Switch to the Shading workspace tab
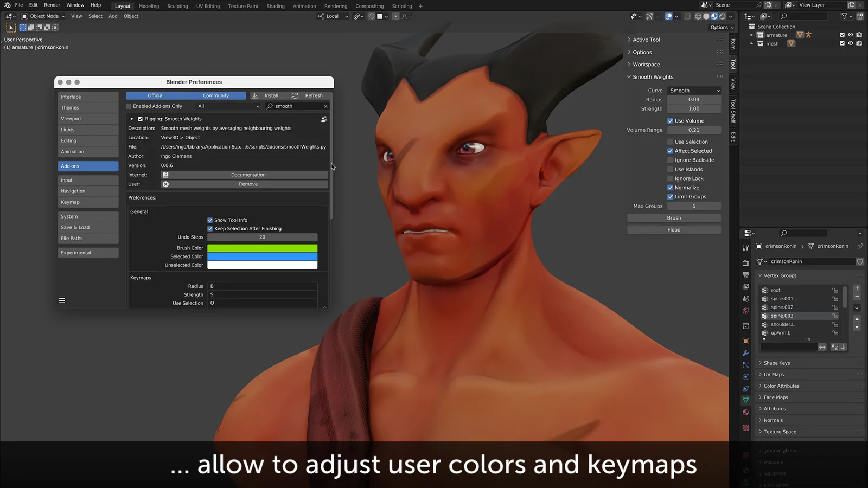 (x=275, y=6)
